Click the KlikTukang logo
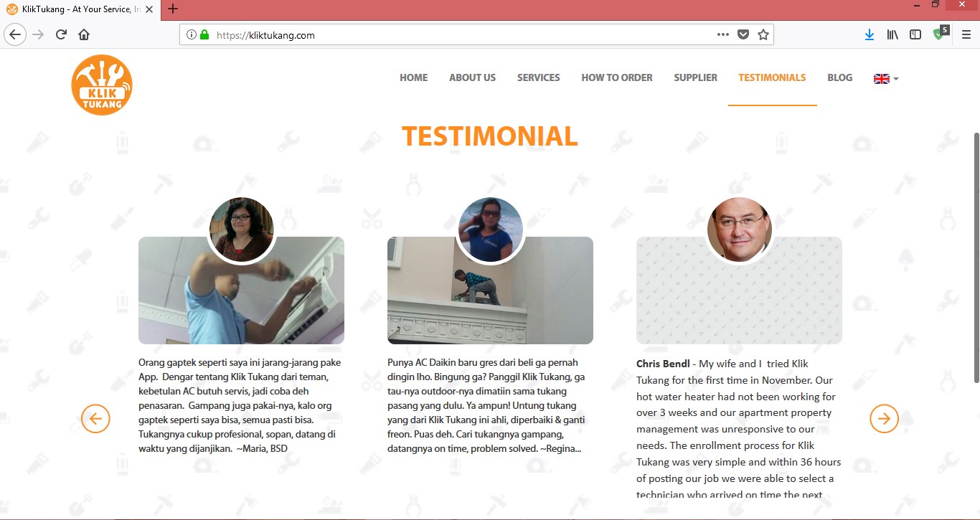Image resolution: width=980 pixels, height=520 pixels. (102, 85)
